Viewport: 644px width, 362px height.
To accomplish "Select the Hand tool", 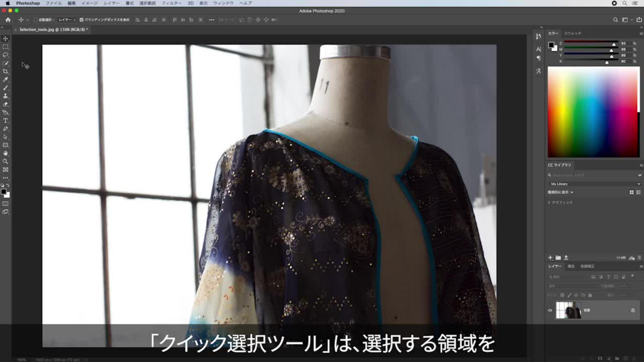I will coord(5,154).
